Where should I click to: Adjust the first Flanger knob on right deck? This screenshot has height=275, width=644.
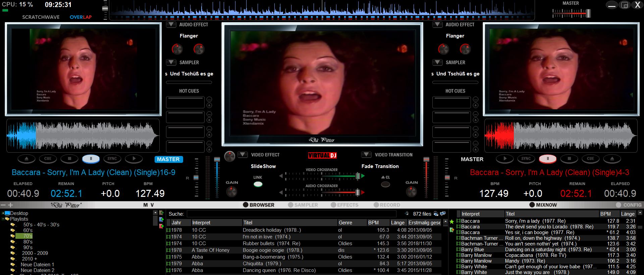click(443, 49)
